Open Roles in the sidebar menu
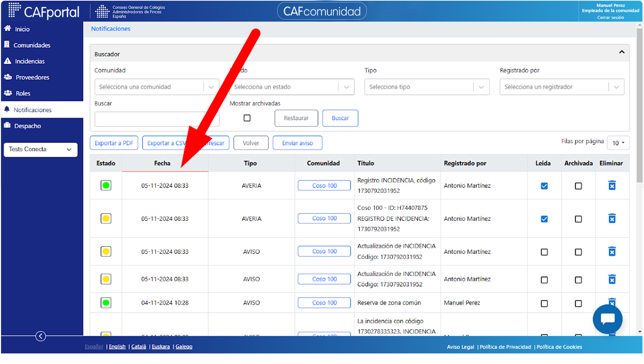 (x=23, y=94)
